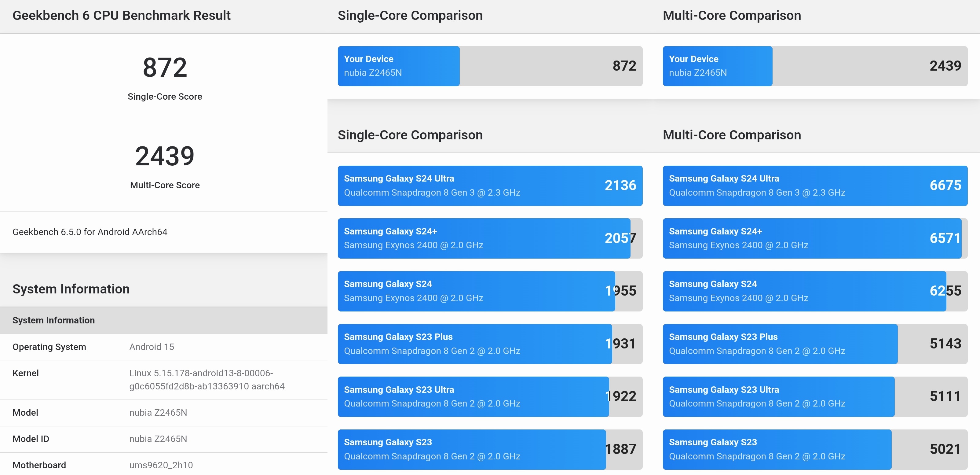The image size is (980, 475).
Task: Select Your Device multi-core bar
Action: click(x=814, y=66)
